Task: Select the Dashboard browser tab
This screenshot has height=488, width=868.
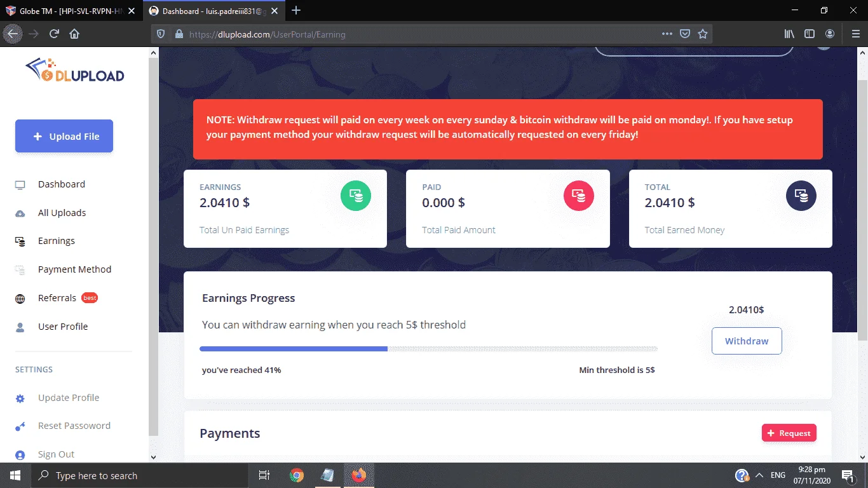Action: (x=214, y=11)
